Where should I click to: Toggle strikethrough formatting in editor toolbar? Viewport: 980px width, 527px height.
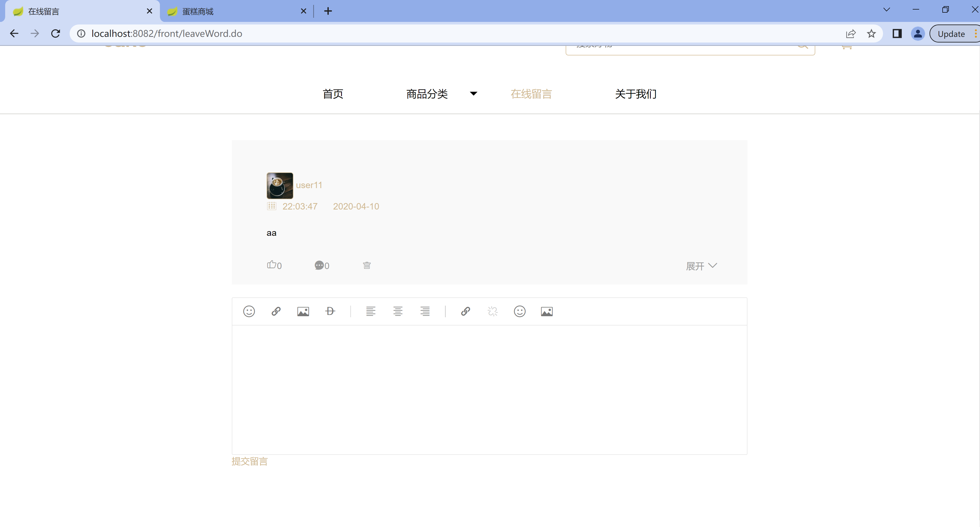coord(330,311)
